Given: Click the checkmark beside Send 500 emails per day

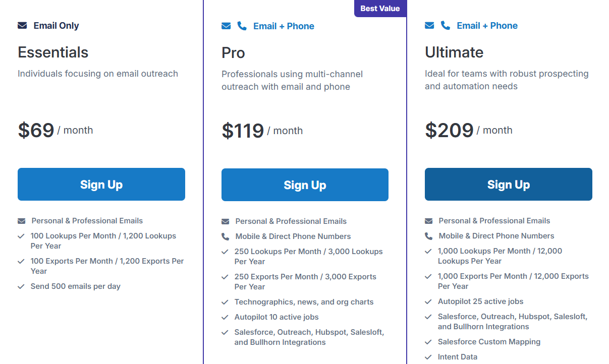Looking at the screenshot, I should point(21,286).
